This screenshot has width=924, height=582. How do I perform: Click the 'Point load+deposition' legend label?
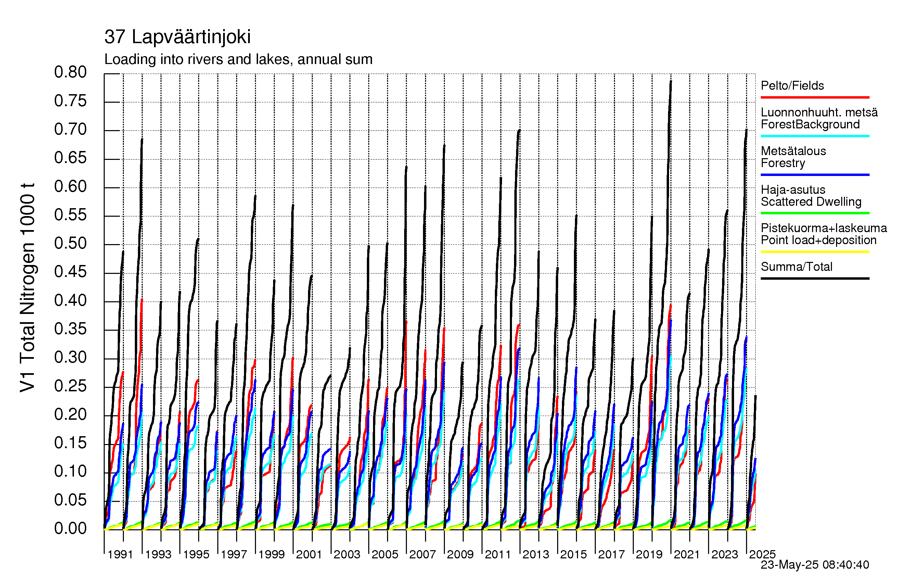(819, 240)
